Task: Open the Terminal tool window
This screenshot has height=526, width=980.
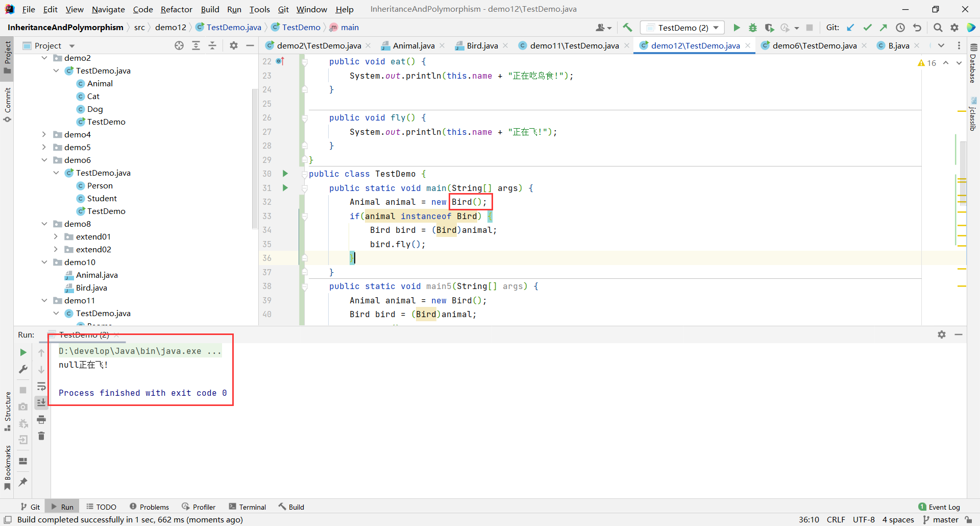Action: (x=248, y=507)
